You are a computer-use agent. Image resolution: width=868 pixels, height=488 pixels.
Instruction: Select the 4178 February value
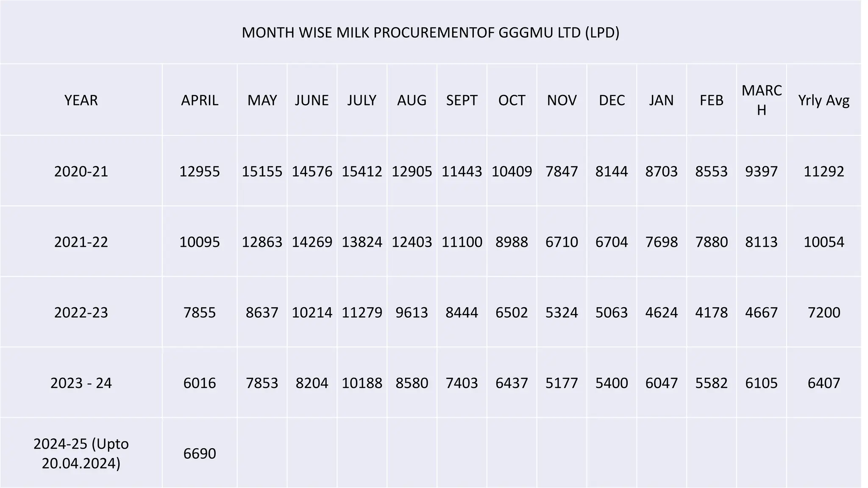click(x=712, y=312)
